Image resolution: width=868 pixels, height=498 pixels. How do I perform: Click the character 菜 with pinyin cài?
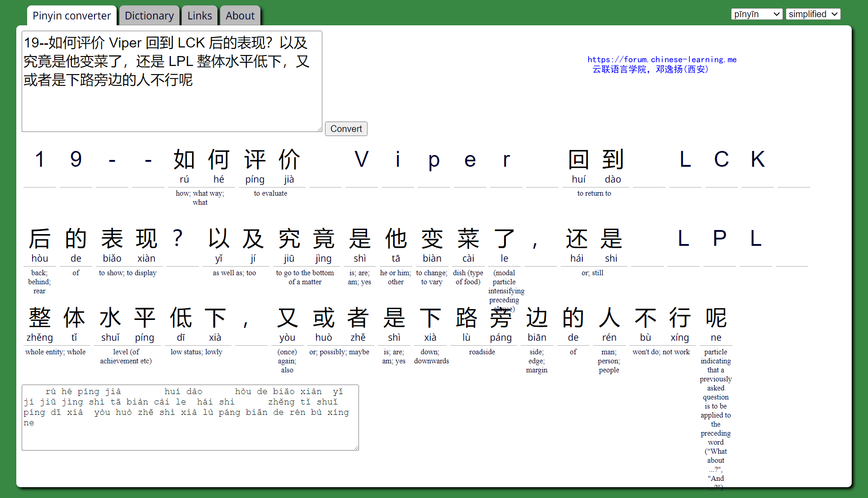coord(468,239)
